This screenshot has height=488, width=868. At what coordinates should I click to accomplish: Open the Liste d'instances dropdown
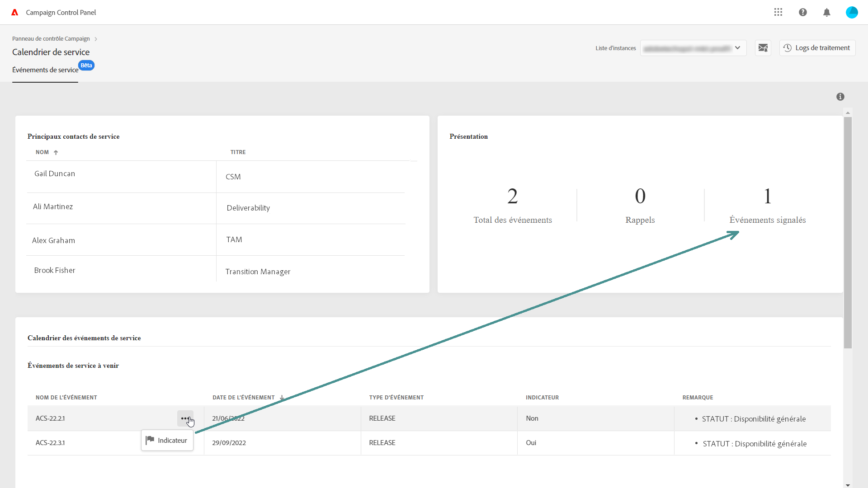[x=693, y=48]
